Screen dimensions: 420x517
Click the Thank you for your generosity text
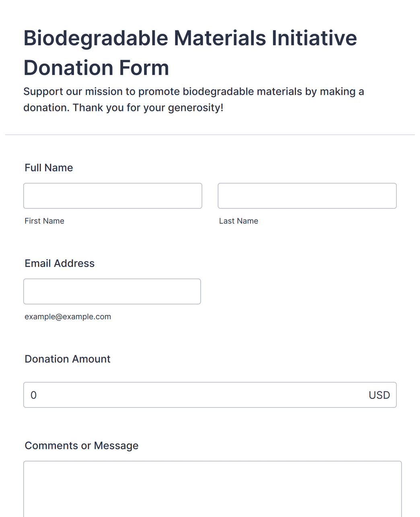[x=148, y=108]
